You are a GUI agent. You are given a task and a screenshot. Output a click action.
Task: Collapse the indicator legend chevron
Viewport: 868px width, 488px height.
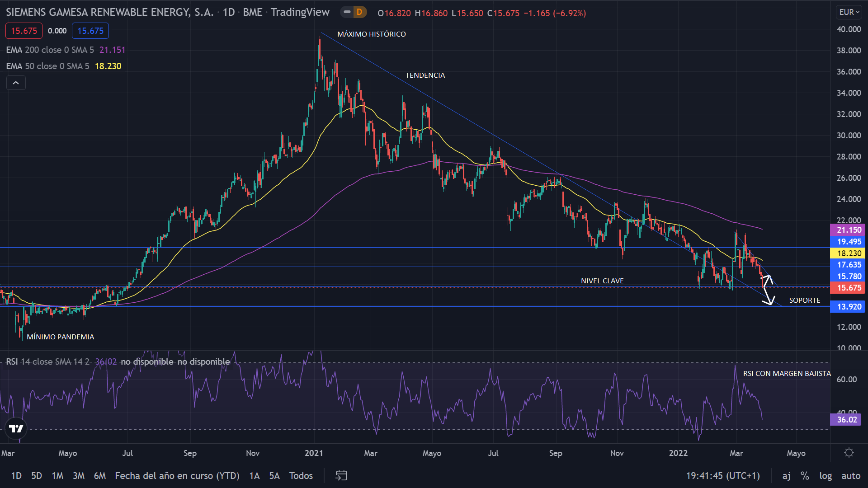tap(16, 83)
